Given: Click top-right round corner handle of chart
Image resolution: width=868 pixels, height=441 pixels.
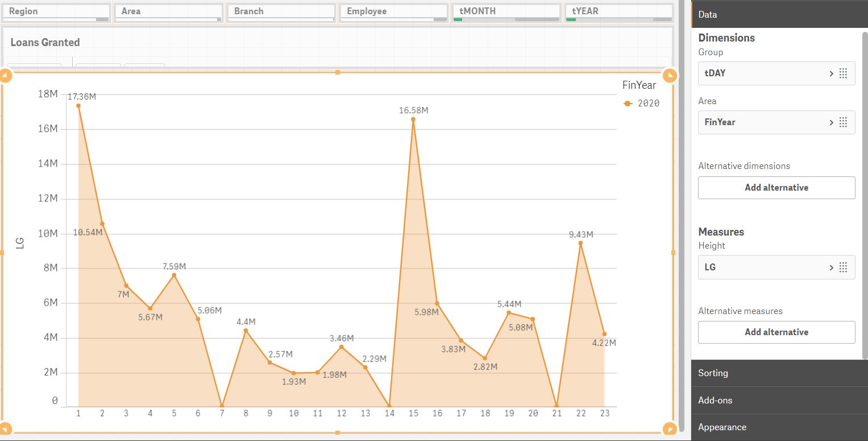Looking at the screenshot, I should pos(670,76).
